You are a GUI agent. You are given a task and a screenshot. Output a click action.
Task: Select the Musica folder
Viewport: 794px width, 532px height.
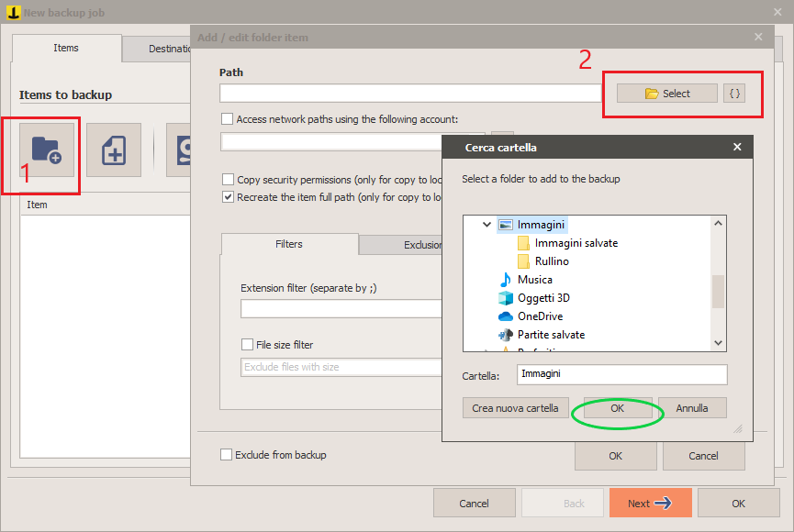click(535, 280)
